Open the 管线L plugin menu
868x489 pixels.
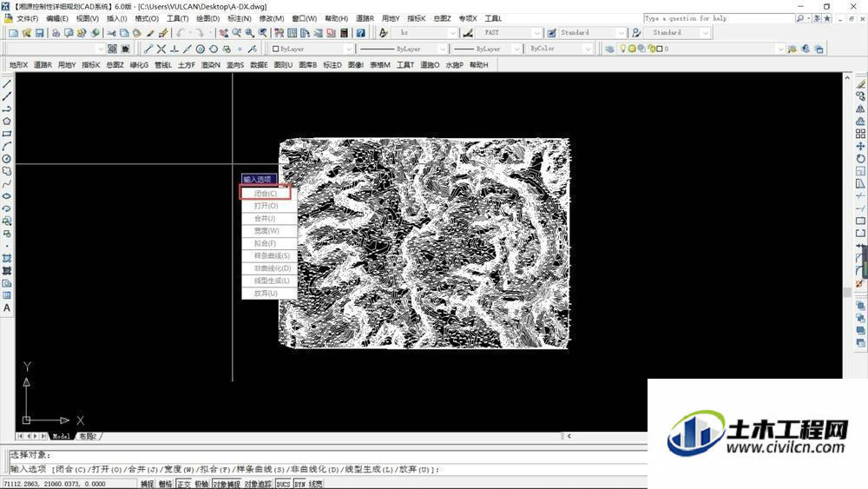pyautogui.click(x=163, y=65)
